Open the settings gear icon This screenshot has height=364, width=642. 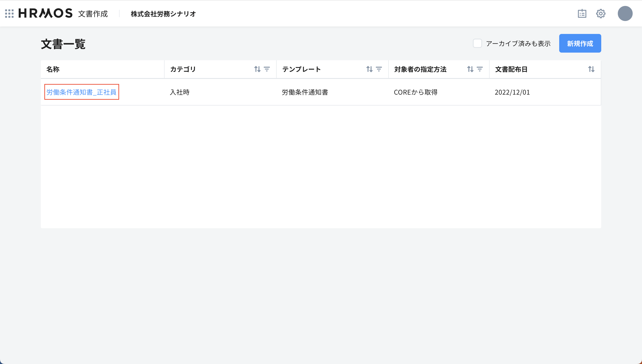pos(601,14)
